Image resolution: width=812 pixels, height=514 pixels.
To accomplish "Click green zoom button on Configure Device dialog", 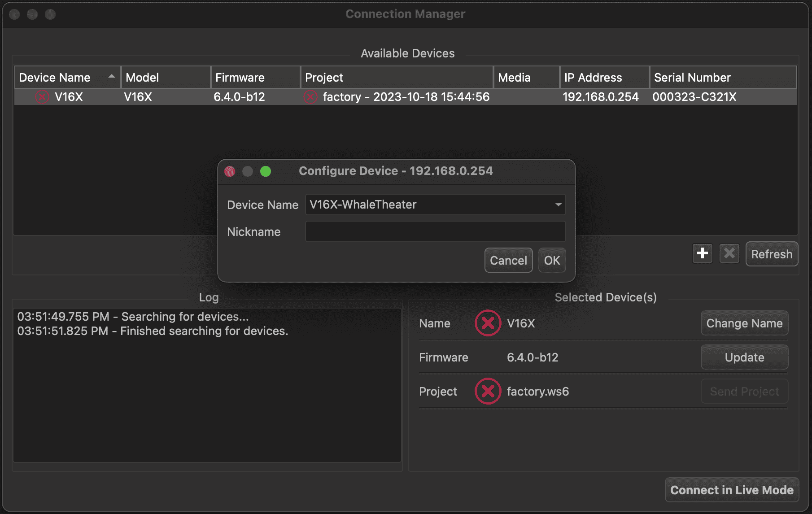I will point(266,171).
